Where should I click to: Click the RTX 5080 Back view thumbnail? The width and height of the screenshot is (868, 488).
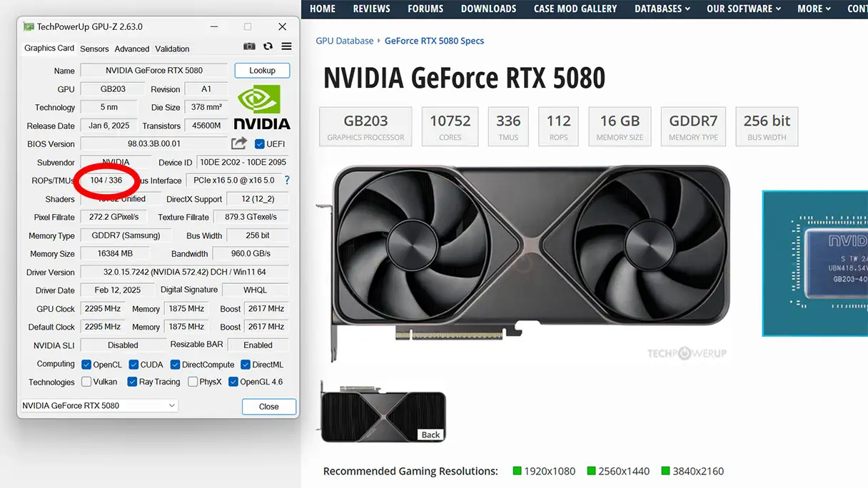[x=384, y=412]
